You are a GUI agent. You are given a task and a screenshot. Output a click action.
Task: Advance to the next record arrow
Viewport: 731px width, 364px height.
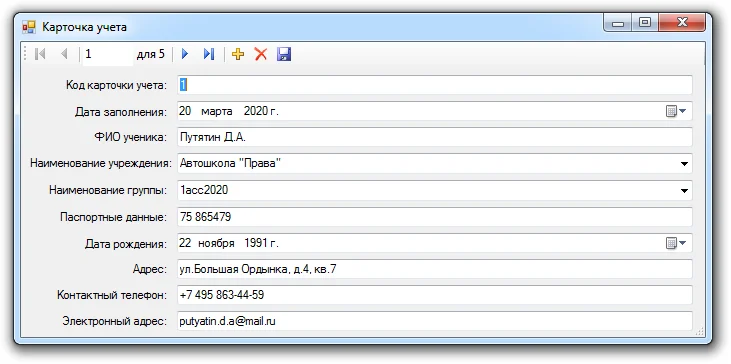point(185,55)
